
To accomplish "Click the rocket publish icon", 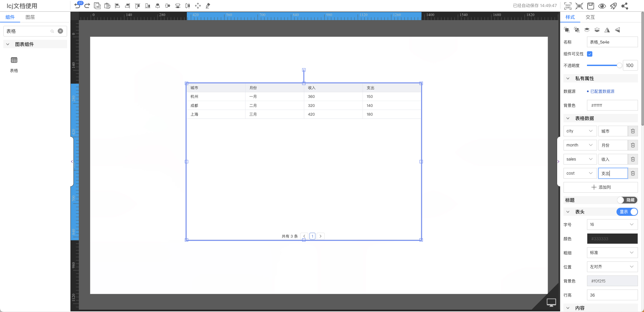I will 613,6.
